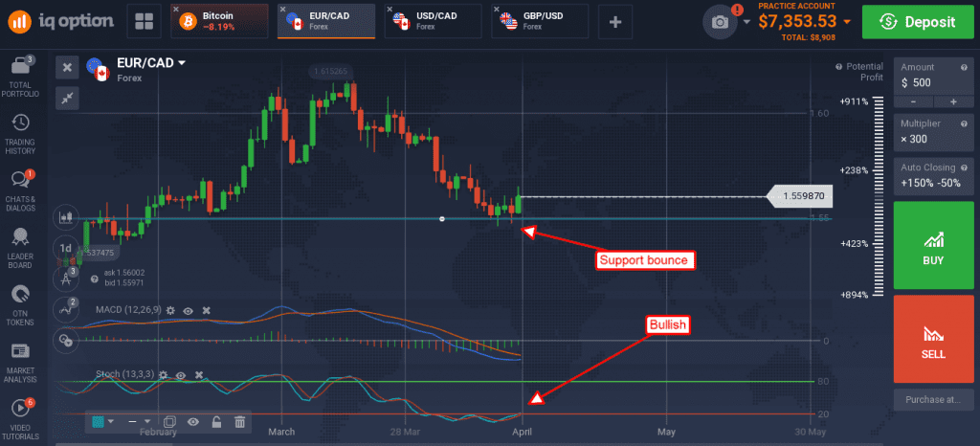Open the line thickness dropdown arrow
The width and height of the screenshot is (980, 446).
tap(147, 422)
